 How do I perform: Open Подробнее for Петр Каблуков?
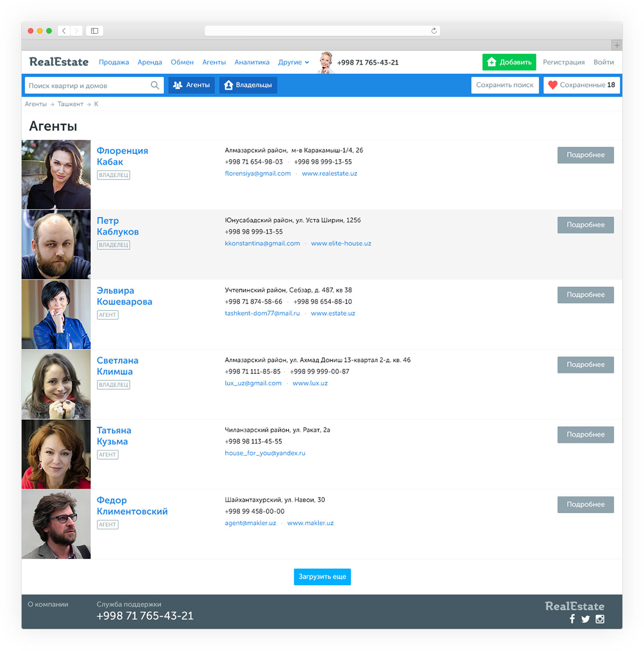pos(585,225)
